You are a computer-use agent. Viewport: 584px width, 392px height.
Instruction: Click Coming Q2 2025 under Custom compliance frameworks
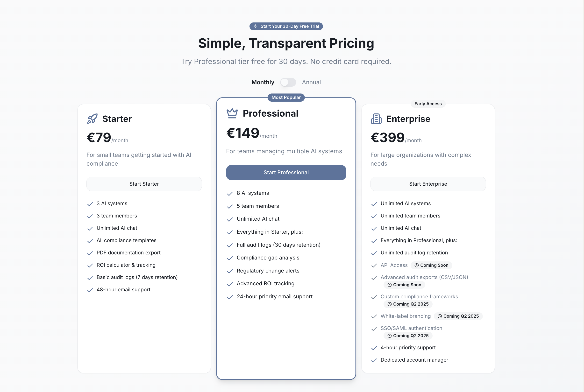coord(408,304)
